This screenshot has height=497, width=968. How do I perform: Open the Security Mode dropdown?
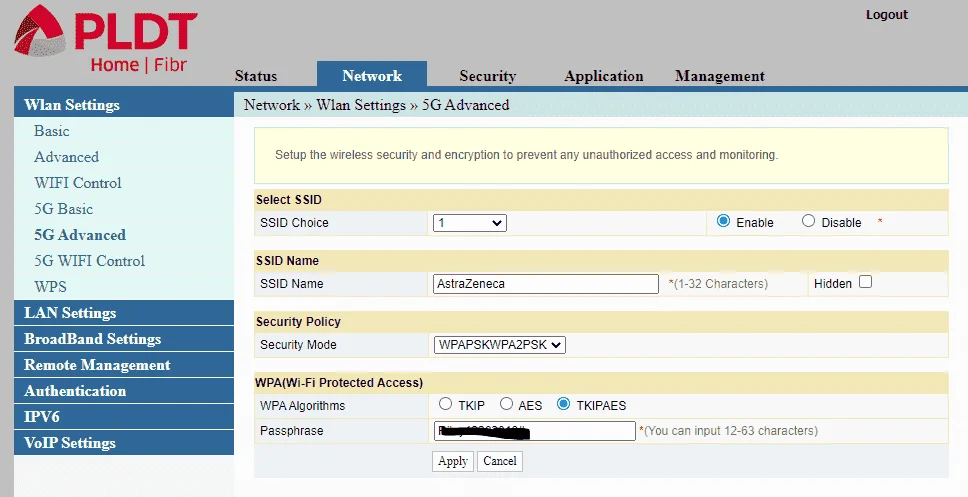pos(499,345)
